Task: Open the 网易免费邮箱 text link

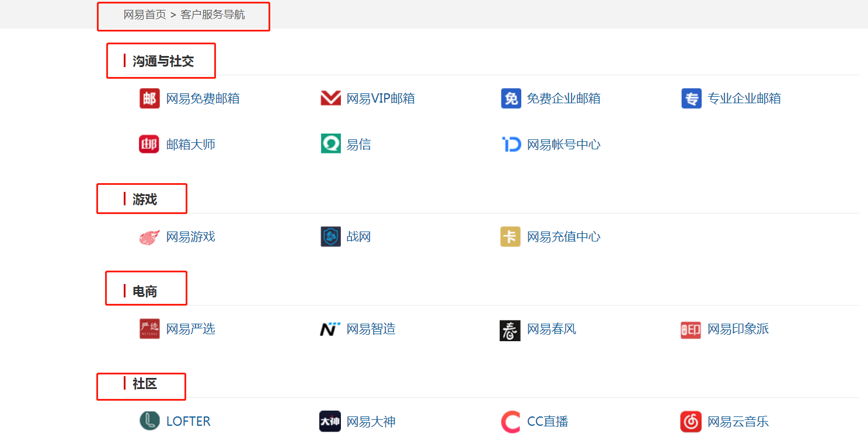Action: [203, 99]
